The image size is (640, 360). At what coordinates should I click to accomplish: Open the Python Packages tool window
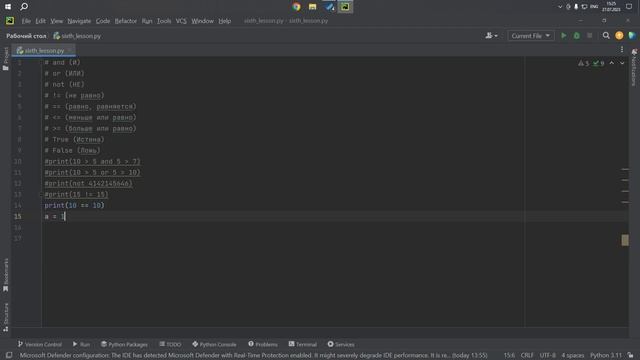click(x=124, y=344)
